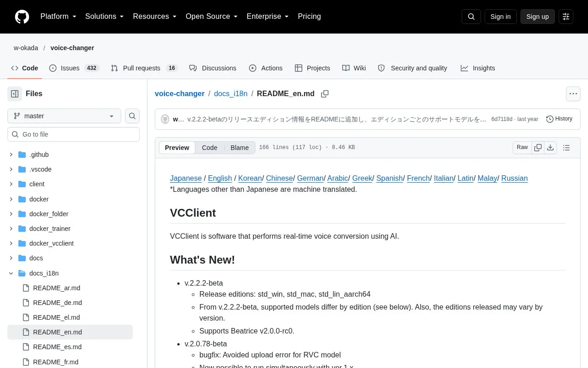Switch to the Code view toggle
The image size is (588, 368).
tap(209, 148)
